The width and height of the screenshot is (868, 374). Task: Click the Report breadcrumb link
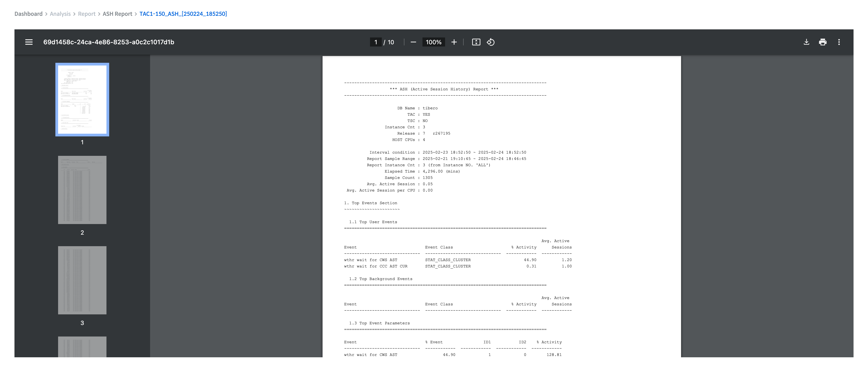87,14
